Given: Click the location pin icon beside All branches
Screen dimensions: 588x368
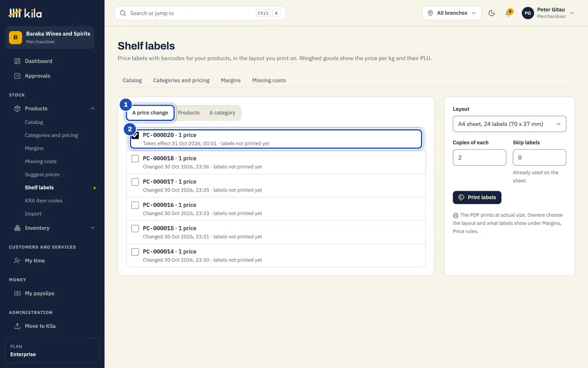Looking at the screenshot, I should click(430, 13).
